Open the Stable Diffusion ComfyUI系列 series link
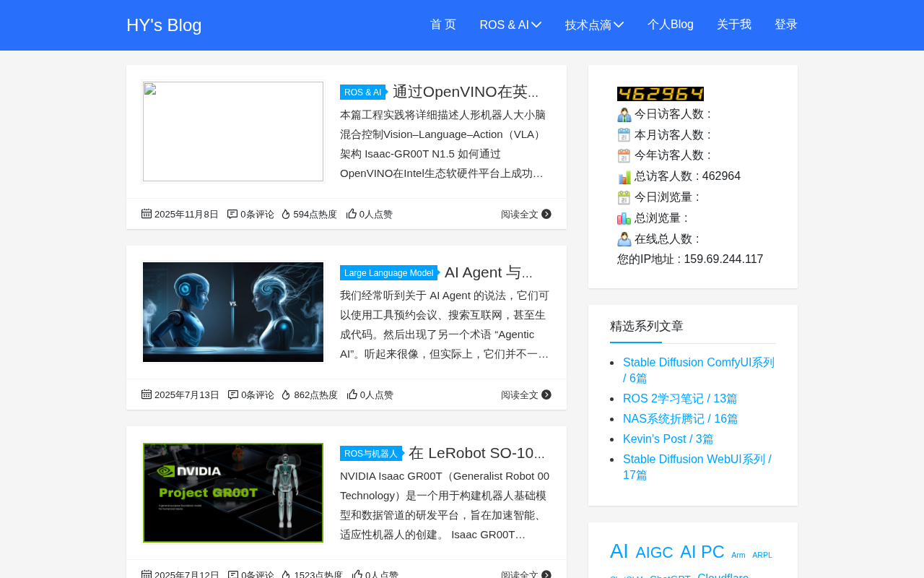This screenshot has width=924, height=578. point(699,371)
